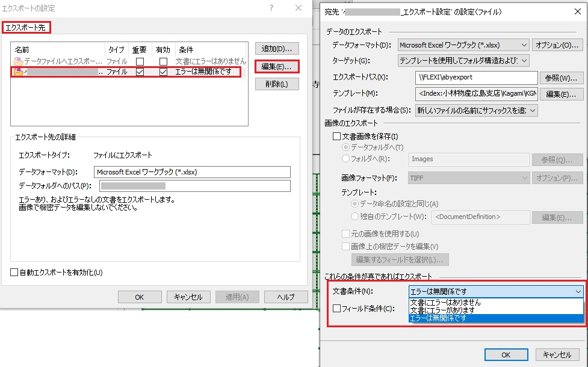
Task: Toggle 画像上の機密データを編集 checkbox
Action: click(345, 246)
